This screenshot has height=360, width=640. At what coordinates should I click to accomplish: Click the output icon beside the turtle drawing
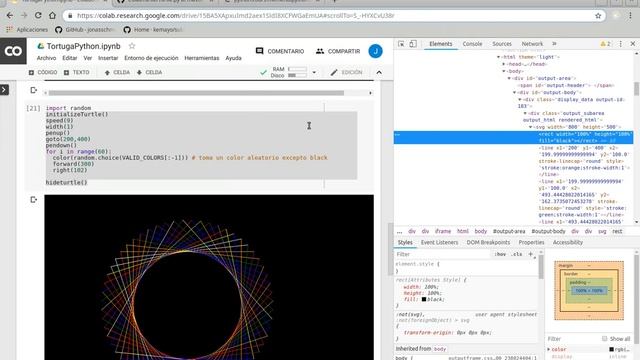pos(33,200)
